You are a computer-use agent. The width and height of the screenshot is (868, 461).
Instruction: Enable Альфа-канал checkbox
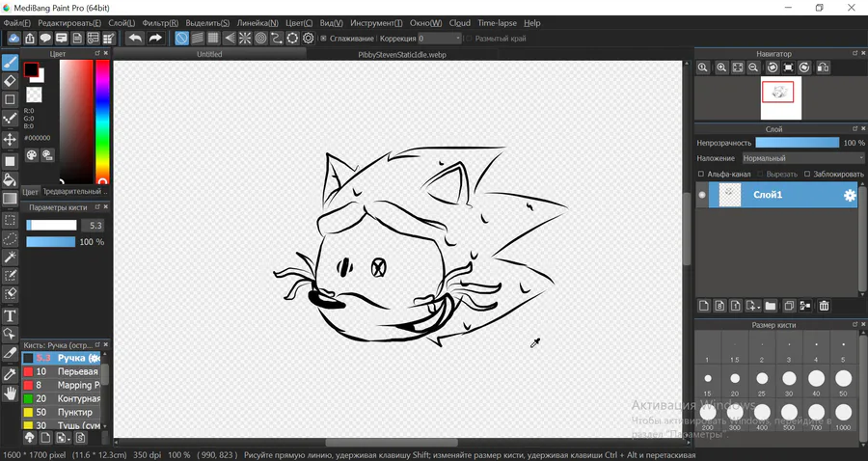click(x=701, y=174)
